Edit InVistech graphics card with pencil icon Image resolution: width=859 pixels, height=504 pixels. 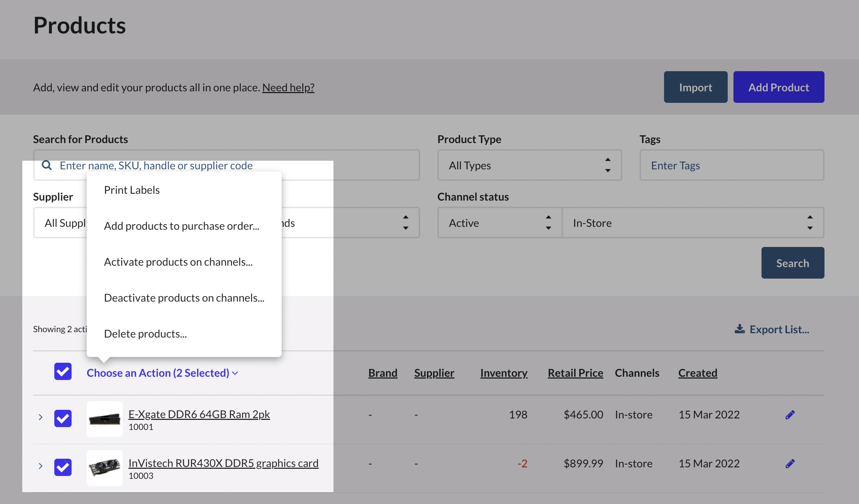click(790, 464)
